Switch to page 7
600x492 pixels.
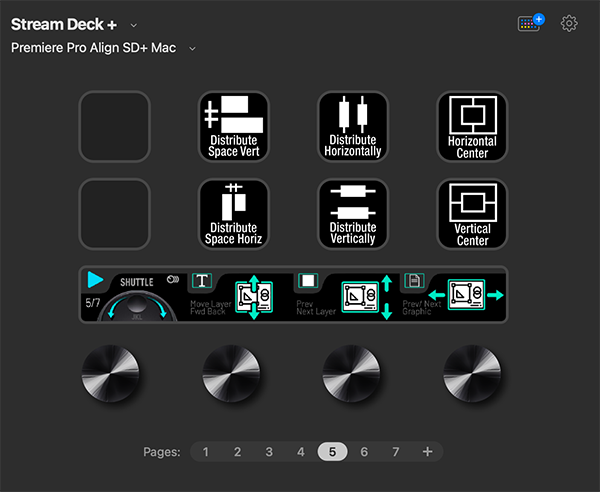click(396, 452)
